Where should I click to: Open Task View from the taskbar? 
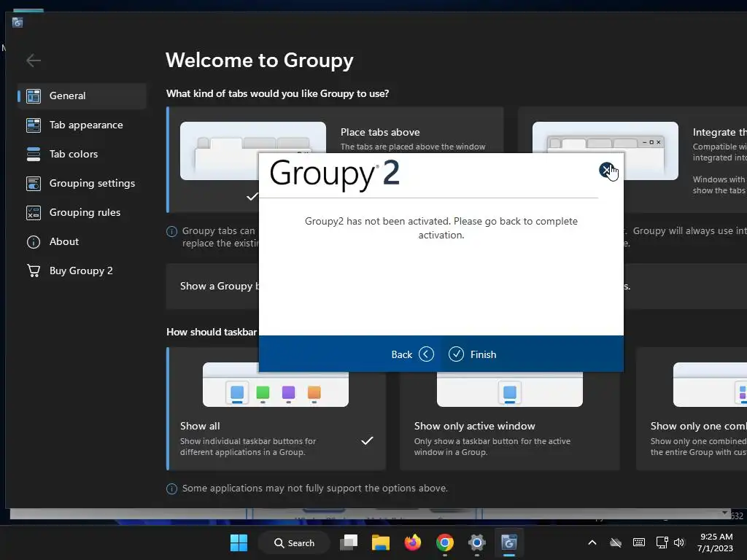349,542
